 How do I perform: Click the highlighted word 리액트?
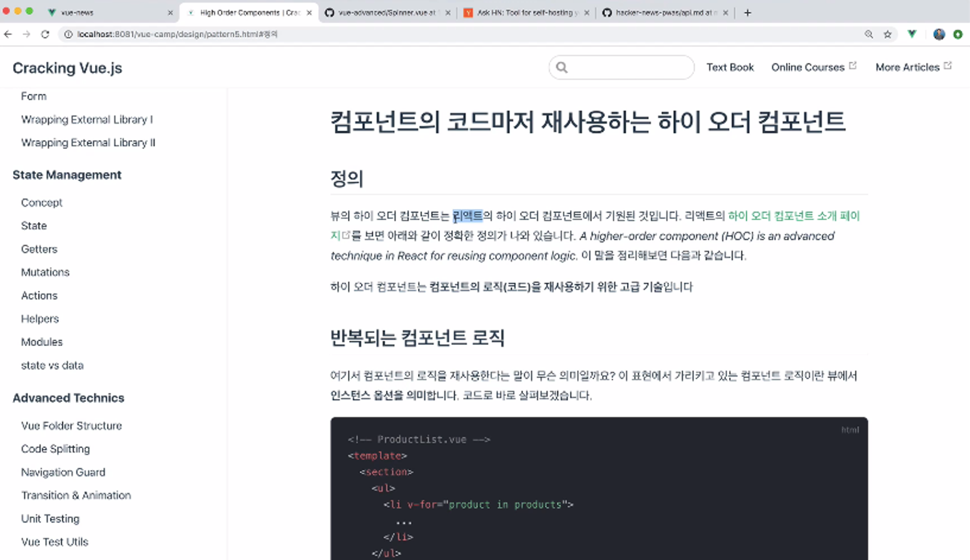pyautogui.click(x=467, y=216)
